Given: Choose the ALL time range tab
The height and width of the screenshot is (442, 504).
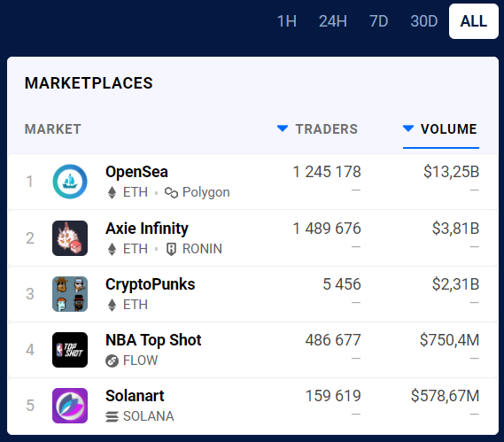Looking at the screenshot, I should 474,21.
